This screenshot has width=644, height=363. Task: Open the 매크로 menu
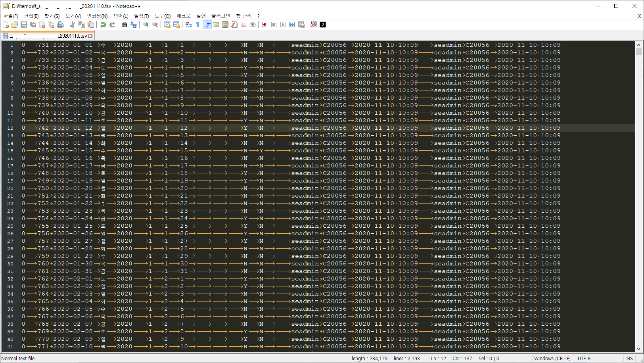[x=184, y=16]
